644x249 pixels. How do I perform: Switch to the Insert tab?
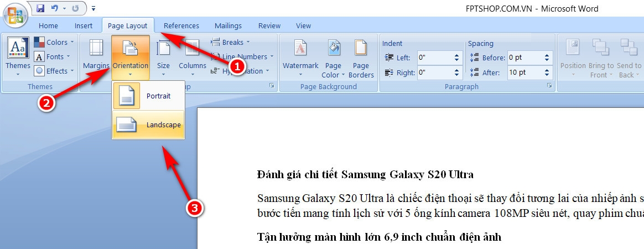point(84,25)
